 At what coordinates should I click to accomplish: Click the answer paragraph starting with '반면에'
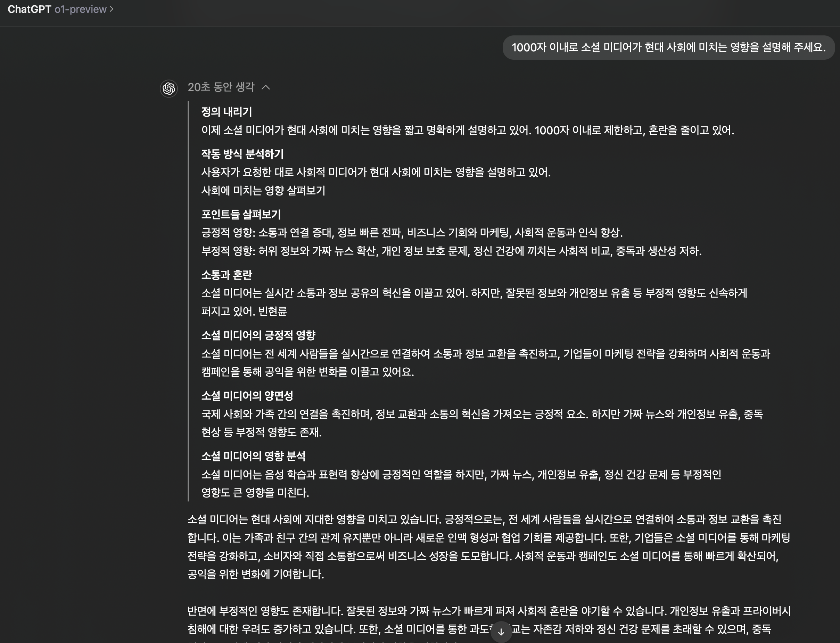pyautogui.click(x=488, y=620)
